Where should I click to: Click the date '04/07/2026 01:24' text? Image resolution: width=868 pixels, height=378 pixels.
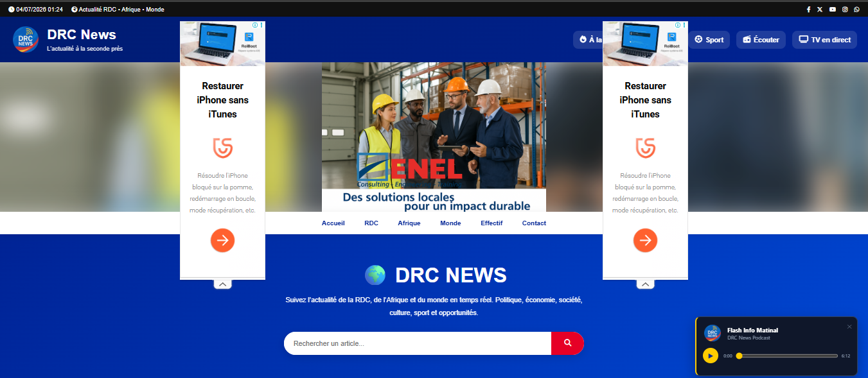[x=40, y=10]
